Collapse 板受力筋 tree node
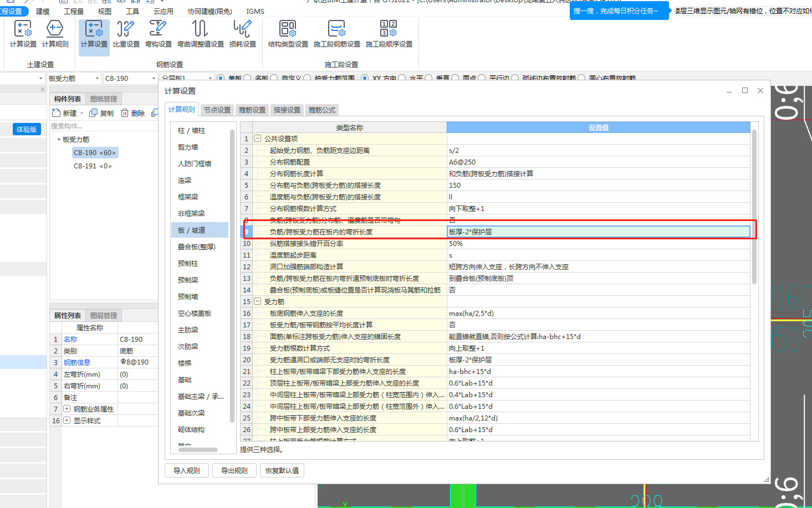 [59, 140]
